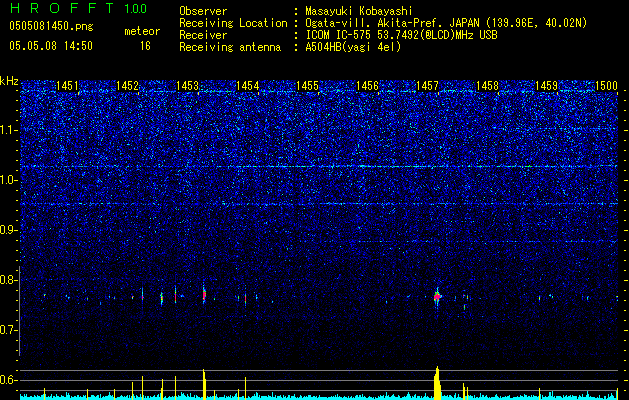
Task: Click the 1457 time axis label
Action: pos(427,85)
